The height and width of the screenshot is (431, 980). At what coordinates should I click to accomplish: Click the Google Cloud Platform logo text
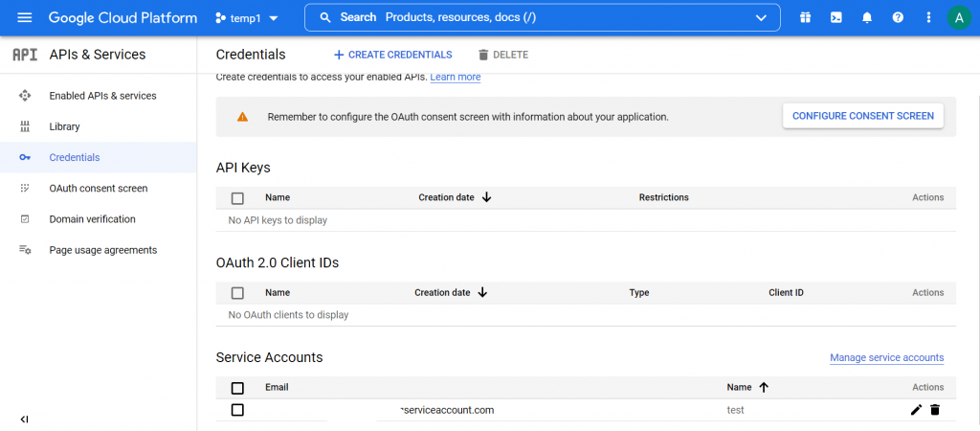(x=122, y=17)
